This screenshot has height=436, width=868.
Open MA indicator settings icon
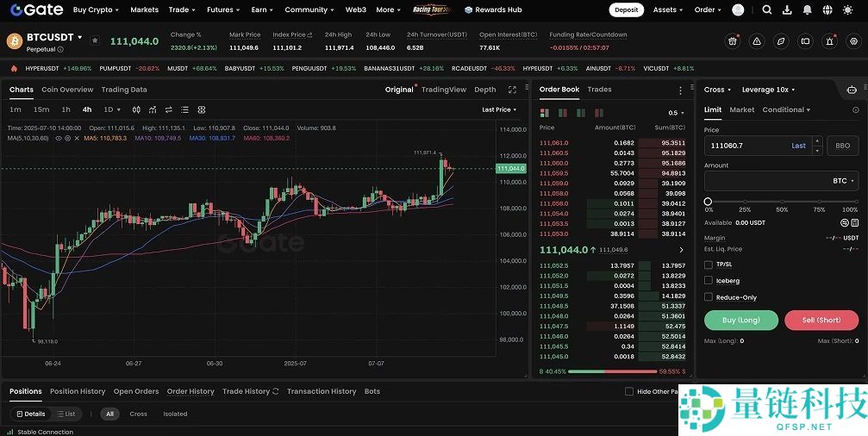pos(67,138)
